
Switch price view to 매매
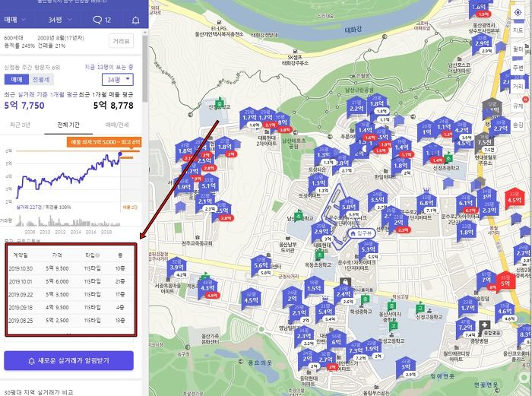pos(17,79)
